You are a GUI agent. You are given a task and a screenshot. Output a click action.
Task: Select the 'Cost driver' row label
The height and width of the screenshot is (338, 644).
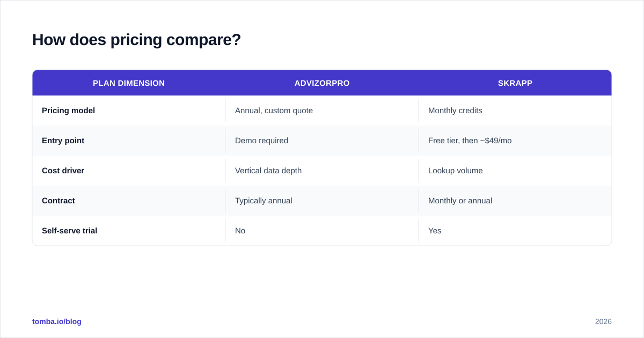(63, 171)
